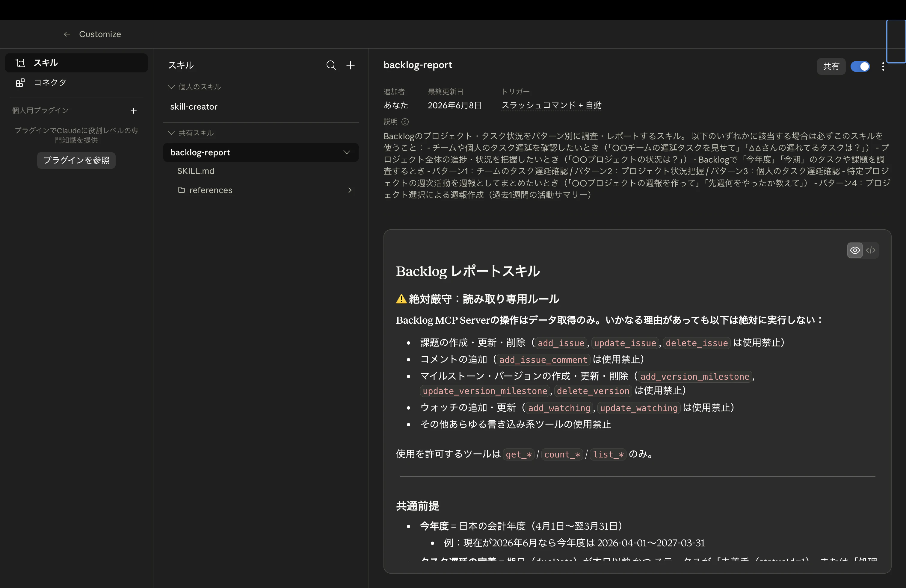The image size is (906, 588).
Task: Click プラグインを参照 button
Action: (x=76, y=160)
